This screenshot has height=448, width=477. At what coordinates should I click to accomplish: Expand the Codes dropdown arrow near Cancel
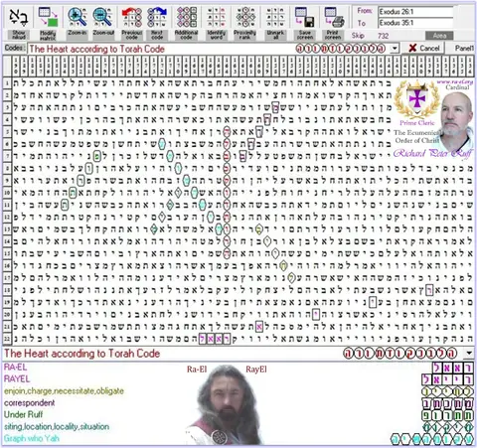click(395, 49)
